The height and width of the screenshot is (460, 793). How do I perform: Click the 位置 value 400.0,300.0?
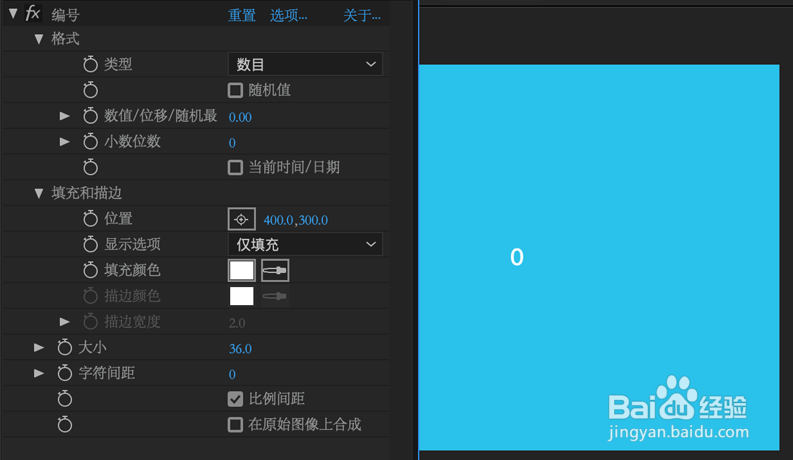295,220
